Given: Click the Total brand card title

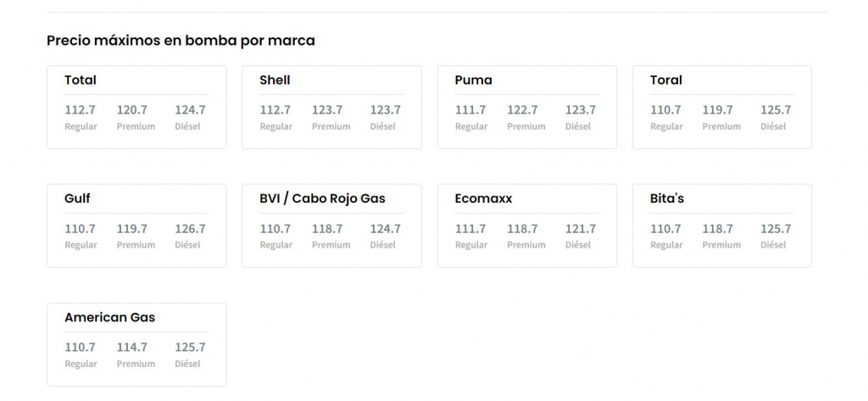Looking at the screenshot, I should (x=81, y=80).
